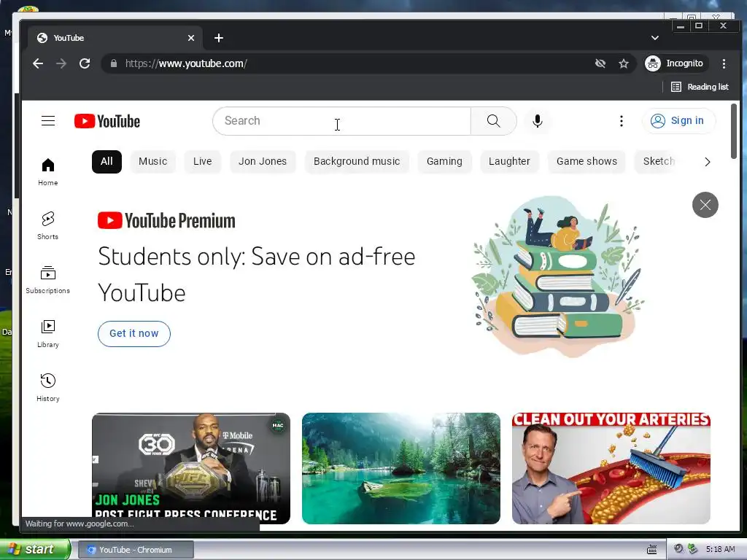Show more filter chips with right arrow

708,162
